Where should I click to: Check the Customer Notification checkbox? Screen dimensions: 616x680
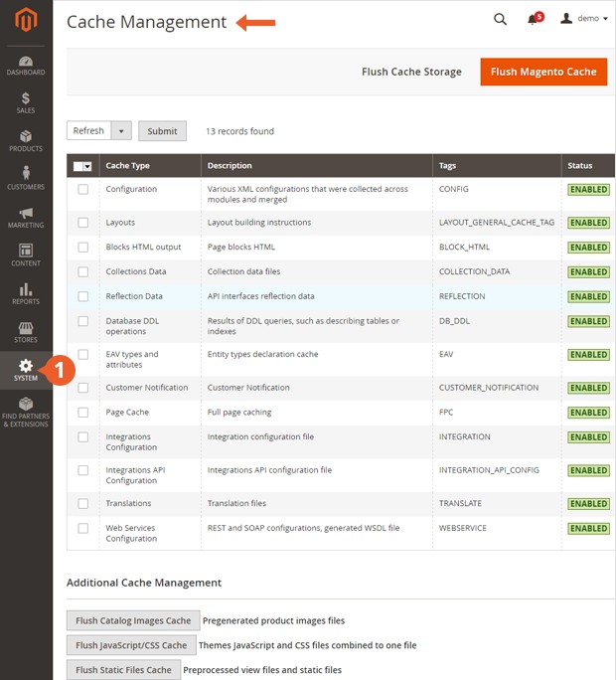[x=83, y=388]
